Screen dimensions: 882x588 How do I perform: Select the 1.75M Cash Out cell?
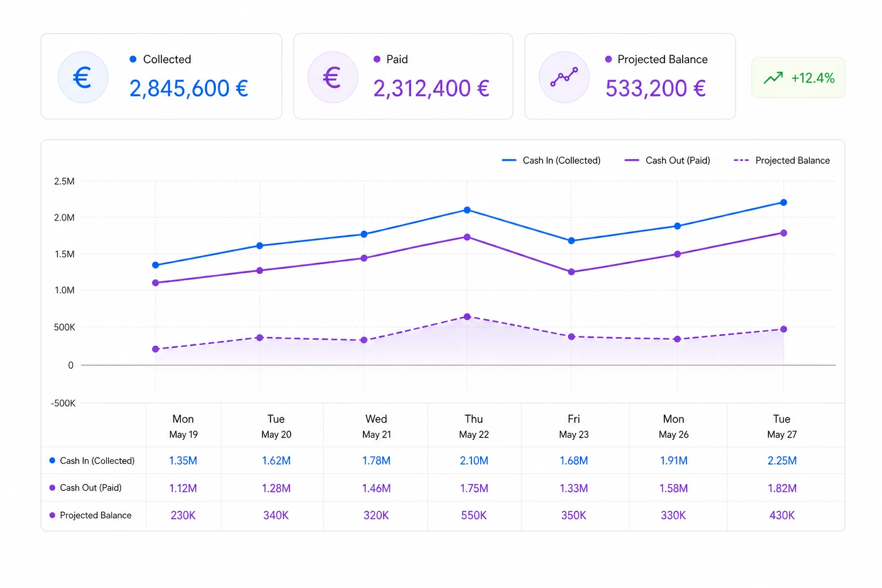(474, 488)
